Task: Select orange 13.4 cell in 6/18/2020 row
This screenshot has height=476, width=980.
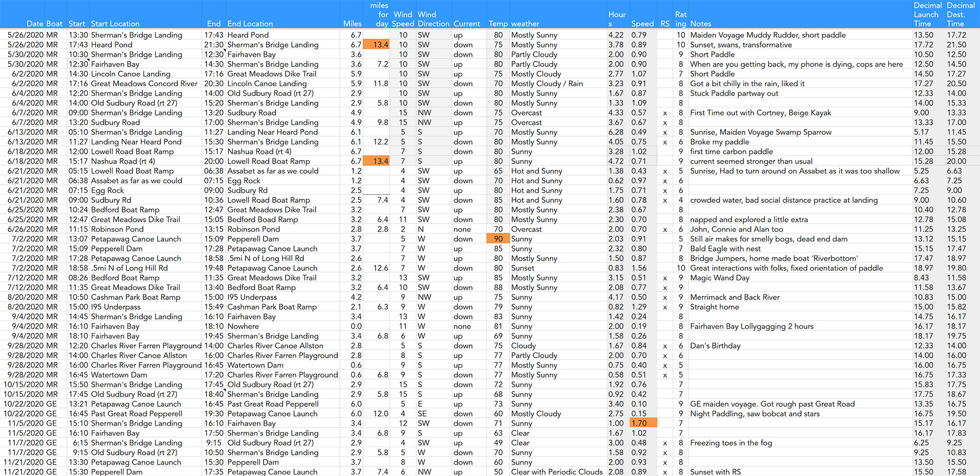Action: (377, 161)
